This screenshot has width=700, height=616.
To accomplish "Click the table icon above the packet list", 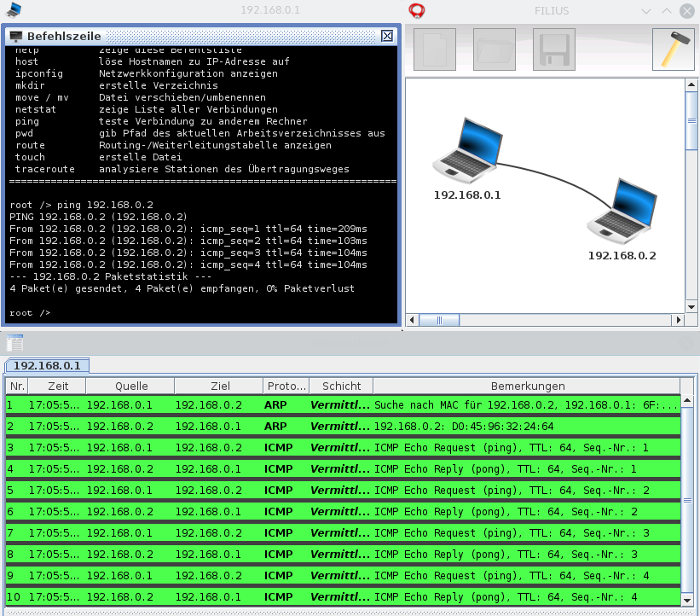I will 14,343.
